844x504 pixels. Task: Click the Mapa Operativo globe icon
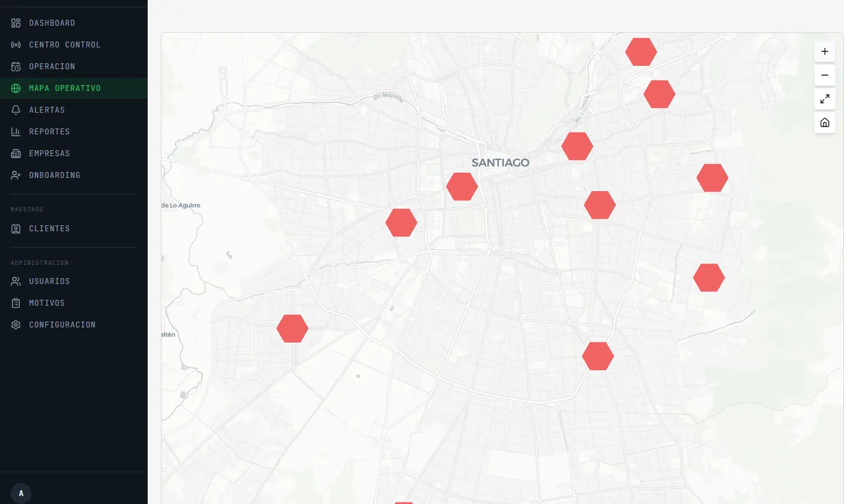(16, 88)
